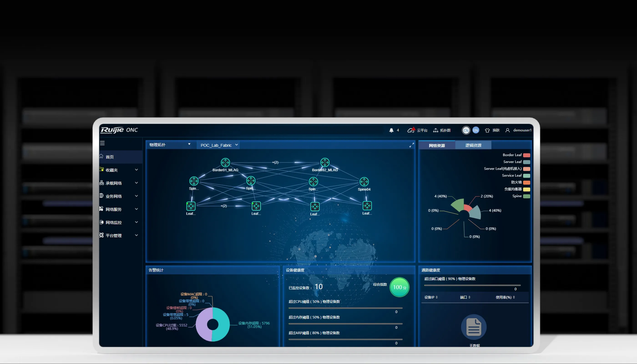Expand the bearer network chevron
Viewport: 637px width, 364px height.
click(136, 183)
